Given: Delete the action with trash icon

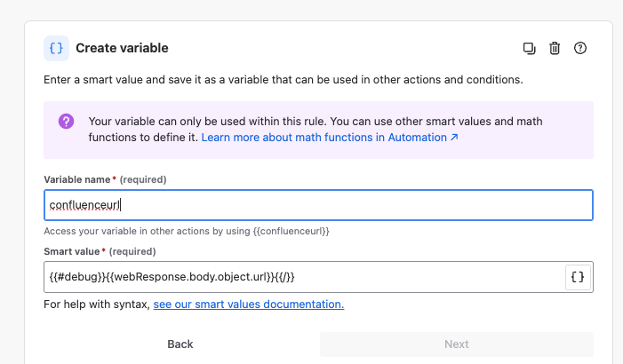Looking at the screenshot, I should point(555,48).
